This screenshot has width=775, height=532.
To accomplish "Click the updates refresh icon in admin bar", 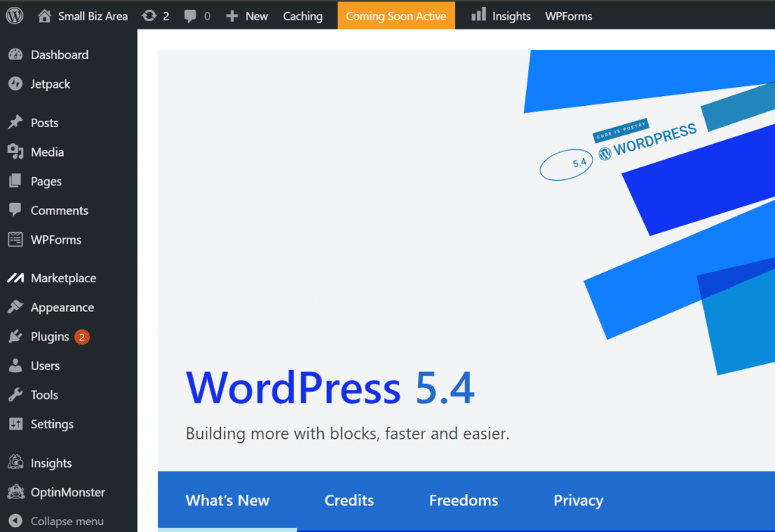I will [x=149, y=16].
